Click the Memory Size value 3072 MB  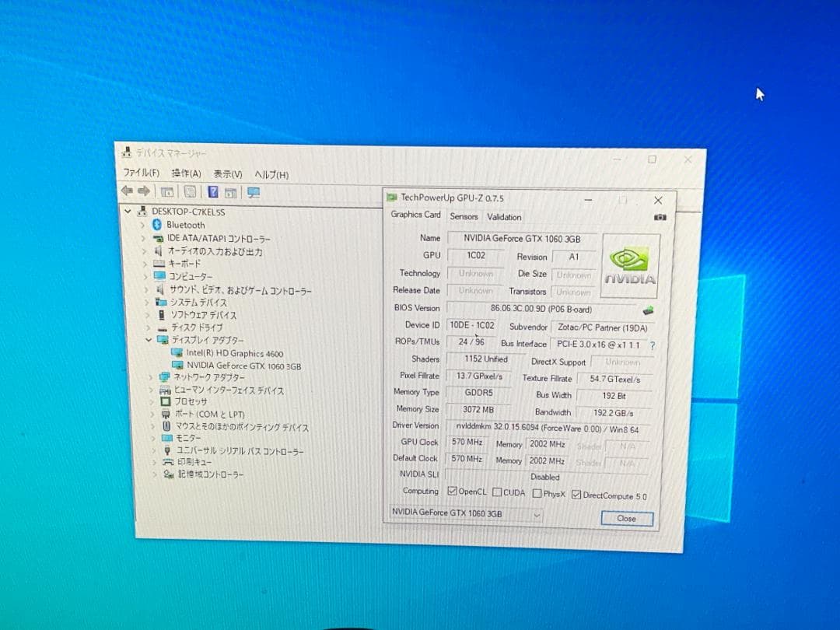pyautogui.click(x=478, y=409)
